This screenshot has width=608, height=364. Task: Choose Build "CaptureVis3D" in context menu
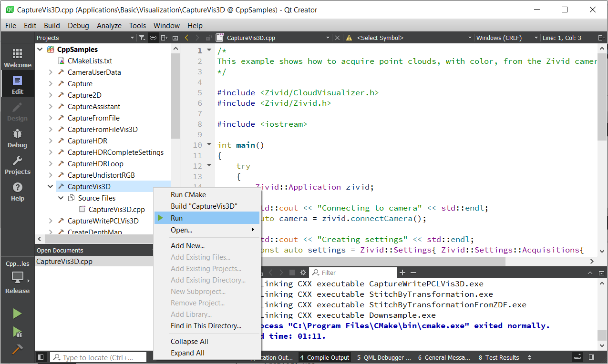(x=204, y=206)
